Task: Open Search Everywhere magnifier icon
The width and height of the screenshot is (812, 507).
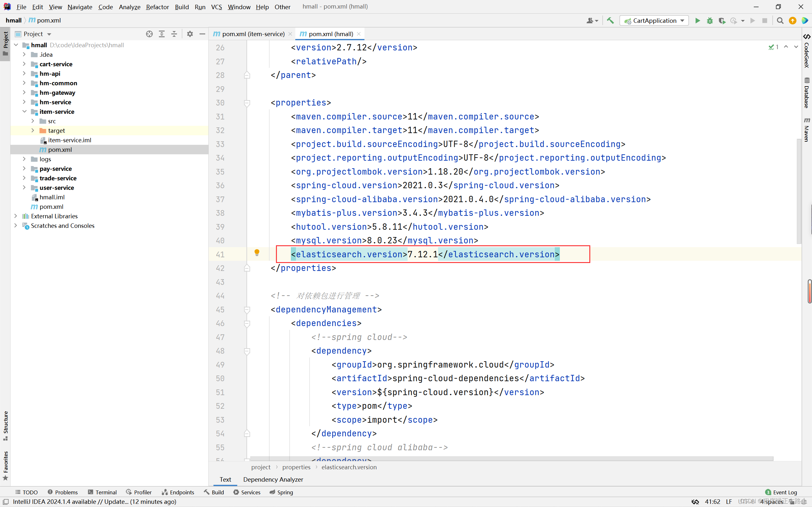Action: 780,21
